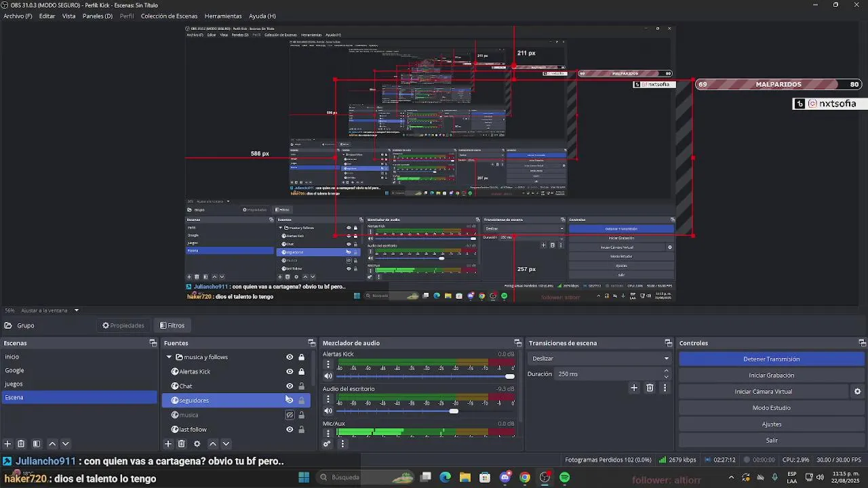Screen dimensions: 868x488
Task: Open Mic/Aux audio options menu
Action: coord(328,433)
